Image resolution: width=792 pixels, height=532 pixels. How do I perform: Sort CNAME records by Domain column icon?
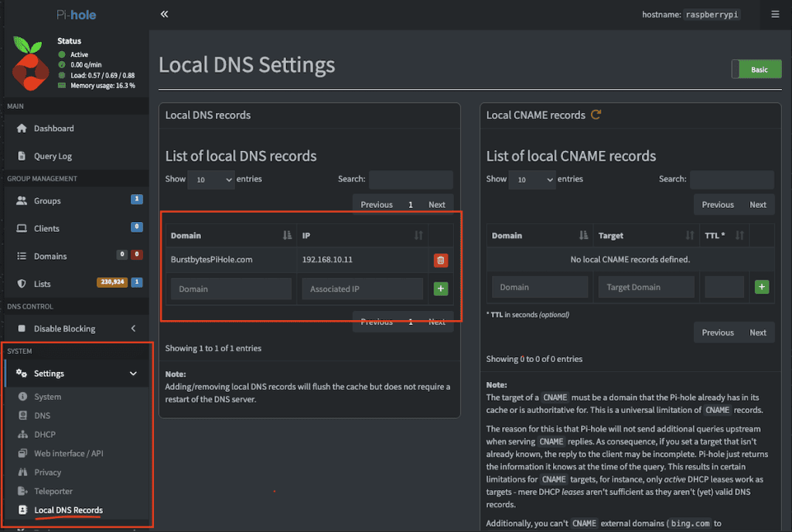pyautogui.click(x=583, y=235)
